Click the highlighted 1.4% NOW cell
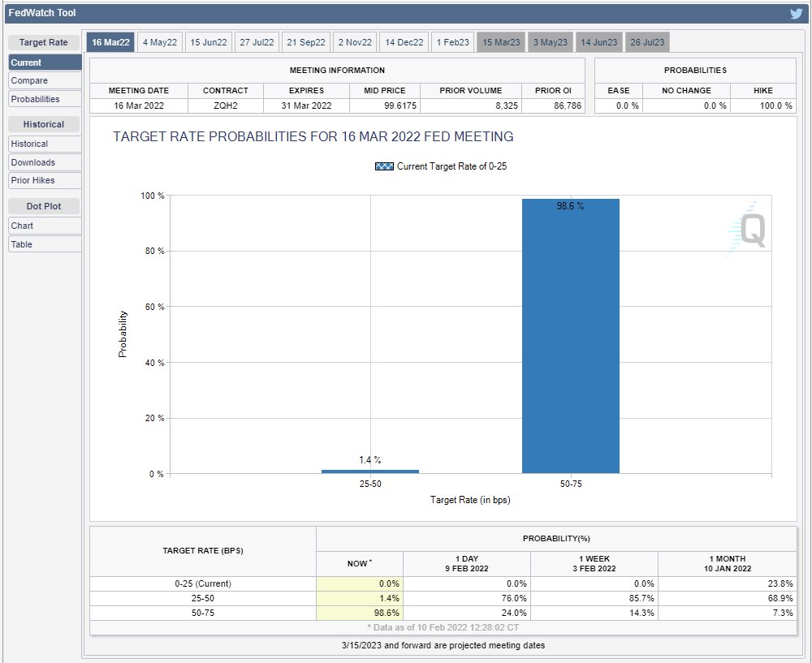Screen dimensions: 812x663 [360, 598]
